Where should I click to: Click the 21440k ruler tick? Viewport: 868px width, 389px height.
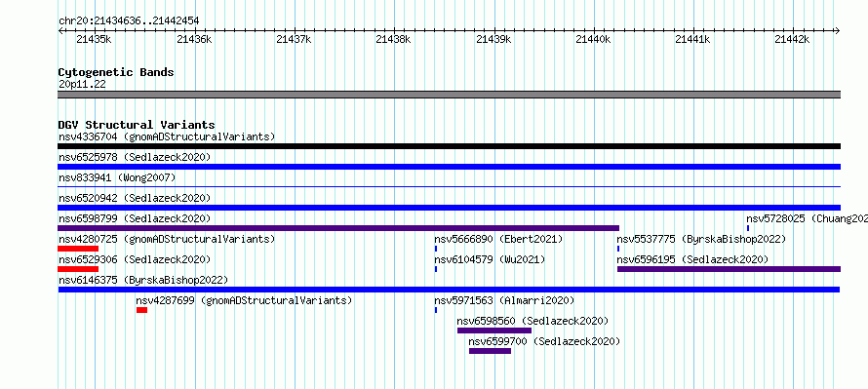coord(593,39)
